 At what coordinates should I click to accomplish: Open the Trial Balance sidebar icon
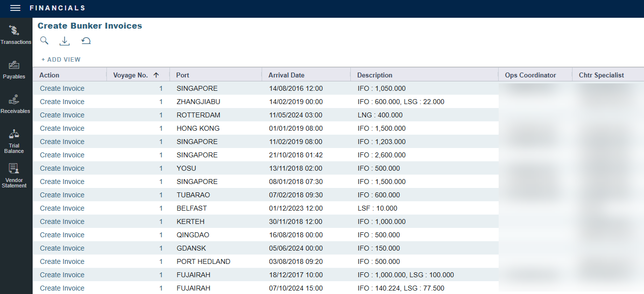[x=14, y=141]
